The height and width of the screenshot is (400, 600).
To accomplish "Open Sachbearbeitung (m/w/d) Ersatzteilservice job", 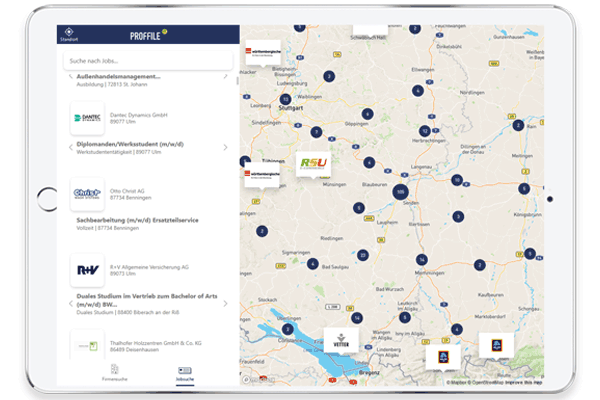I will coord(137,220).
